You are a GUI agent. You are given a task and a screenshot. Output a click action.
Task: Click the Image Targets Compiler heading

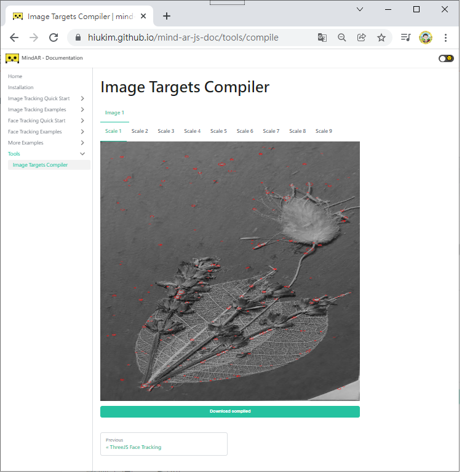coord(185,87)
